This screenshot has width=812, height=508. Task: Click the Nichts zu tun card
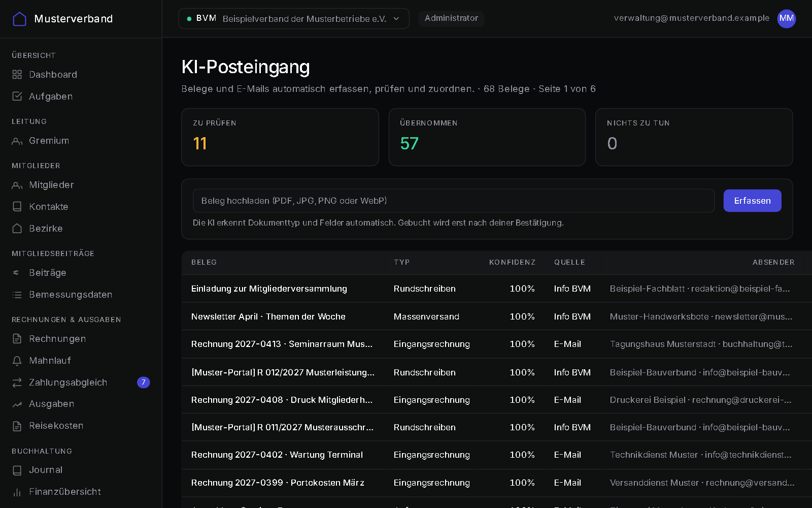(x=694, y=137)
